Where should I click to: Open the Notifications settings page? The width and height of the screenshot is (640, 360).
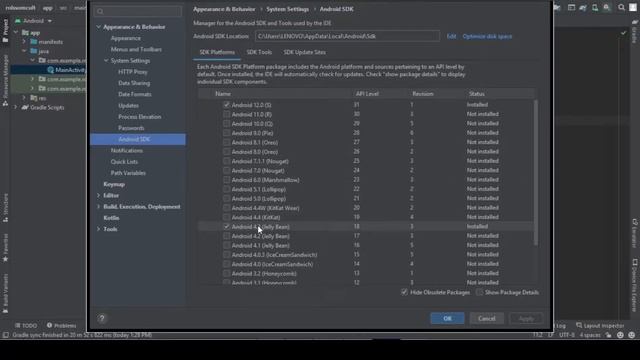coord(127,151)
